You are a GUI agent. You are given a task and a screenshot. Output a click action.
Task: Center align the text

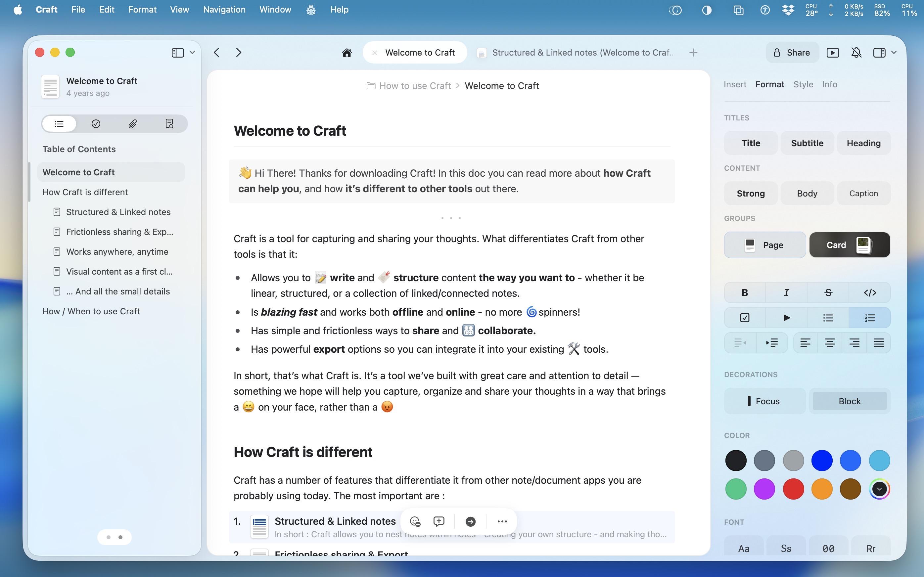[830, 343]
